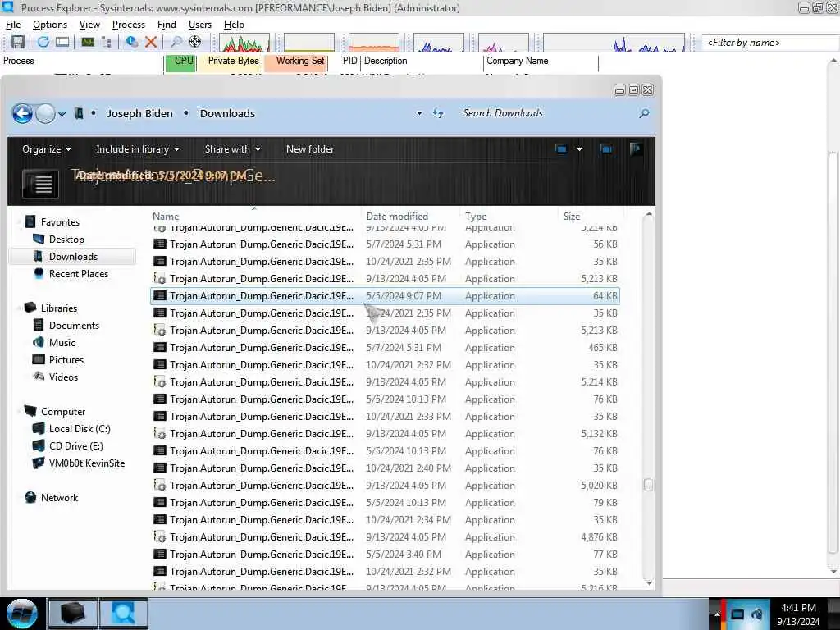This screenshot has width=840, height=630.
Task: Go back in the Explorer window
Action: point(22,113)
